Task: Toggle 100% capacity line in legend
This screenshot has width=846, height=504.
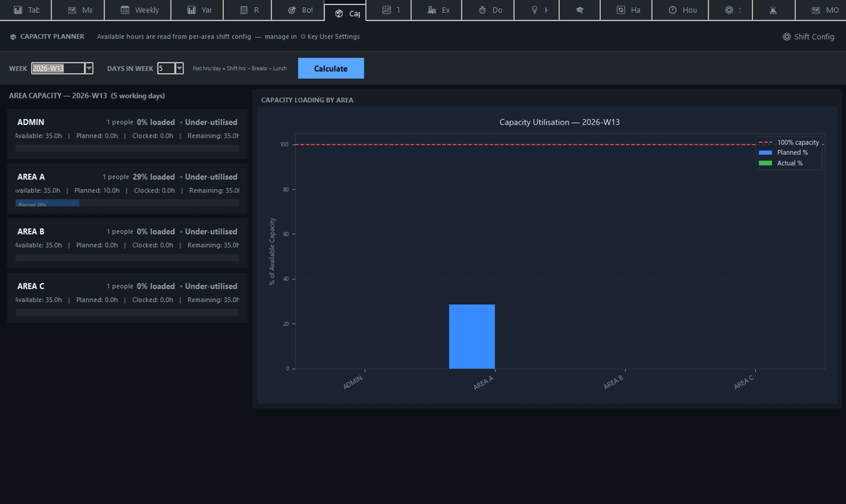Action: click(x=789, y=142)
